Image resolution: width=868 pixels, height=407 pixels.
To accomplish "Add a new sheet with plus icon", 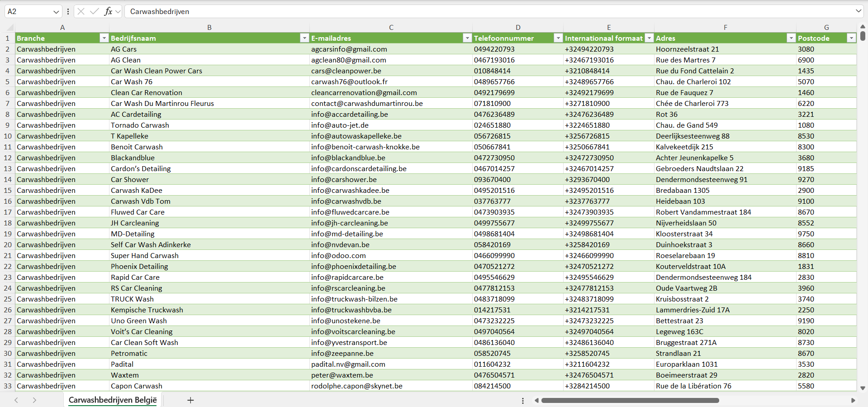I will (x=190, y=400).
